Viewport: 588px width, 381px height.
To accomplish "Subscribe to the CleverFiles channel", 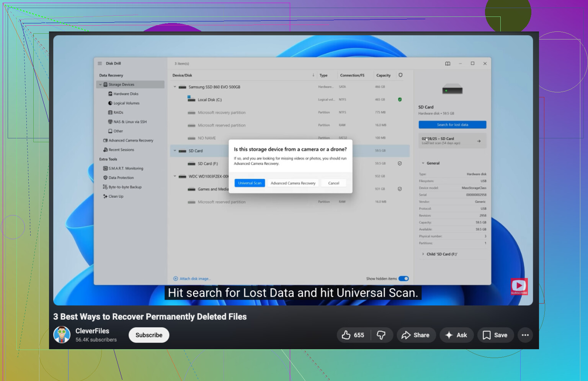I will (149, 335).
